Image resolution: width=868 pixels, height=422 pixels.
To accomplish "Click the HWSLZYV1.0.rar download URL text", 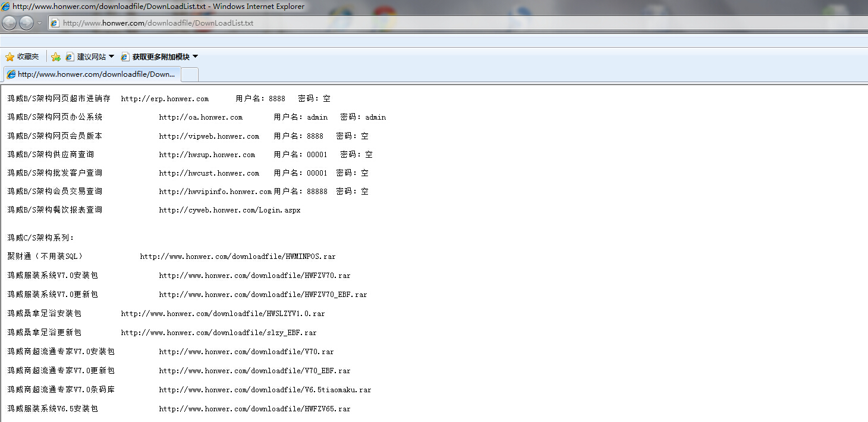I will tap(223, 314).
